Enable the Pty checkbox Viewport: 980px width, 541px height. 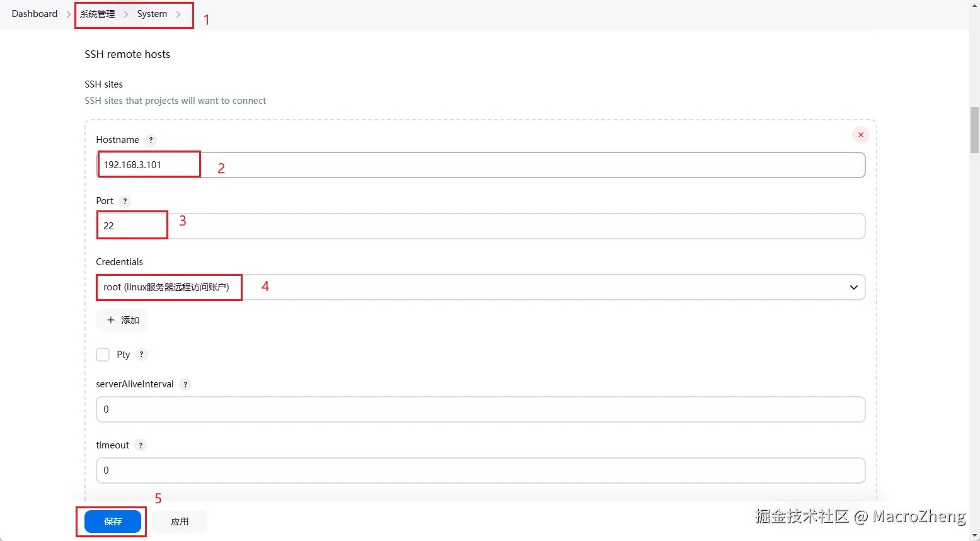tap(103, 355)
